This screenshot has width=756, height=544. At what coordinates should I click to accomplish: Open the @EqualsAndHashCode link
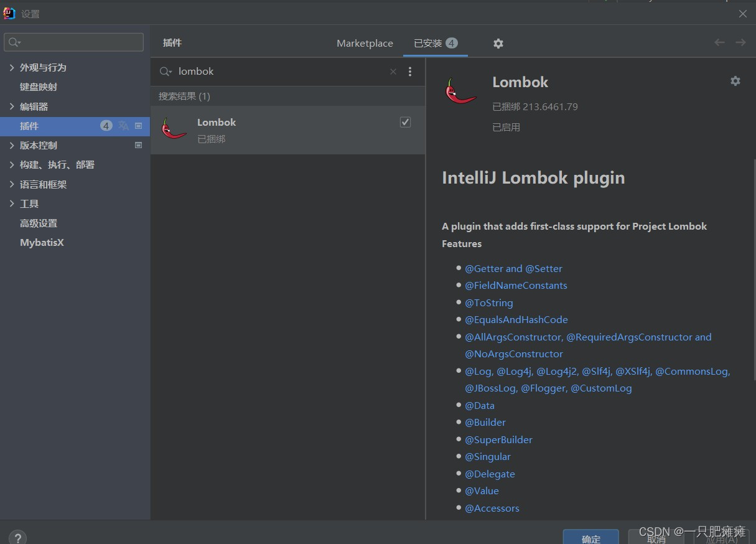[516, 319]
